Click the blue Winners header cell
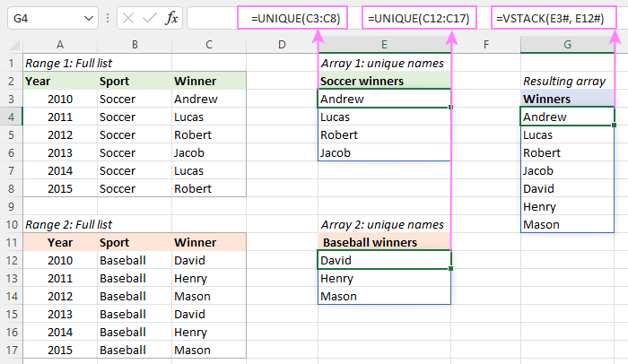 [567, 100]
